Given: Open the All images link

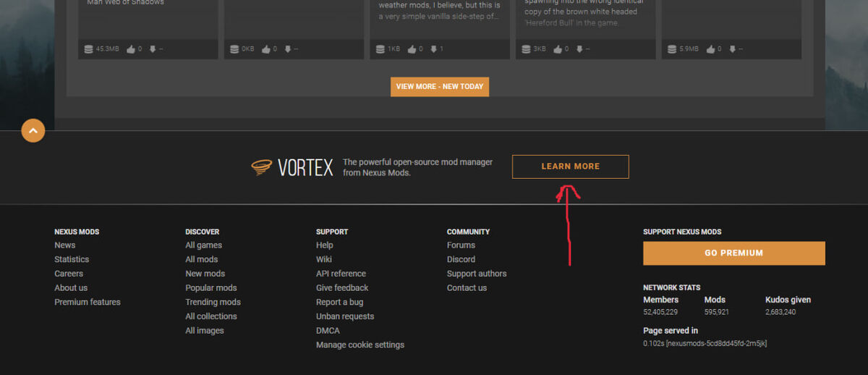Looking at the screenshot, I should (x=205, y=331).
